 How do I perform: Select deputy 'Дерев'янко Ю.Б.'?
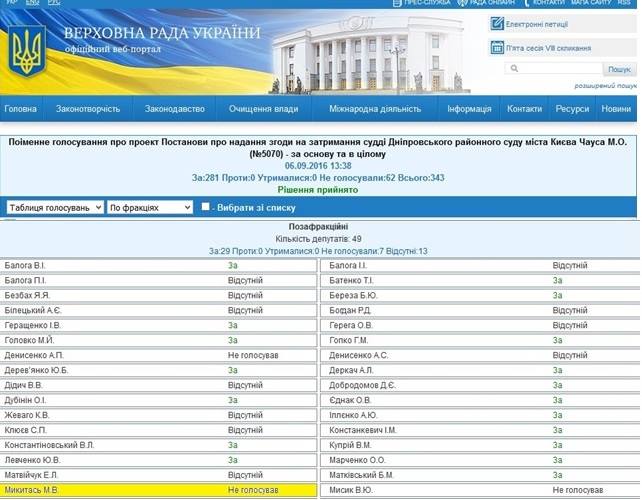[36, 370]
